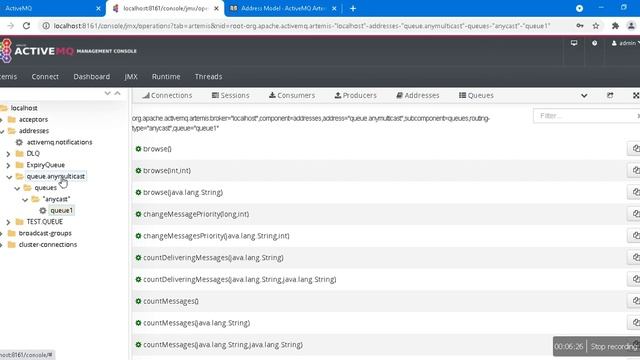Reload the page
Screen dimensions: 640x360
(26, 26)
